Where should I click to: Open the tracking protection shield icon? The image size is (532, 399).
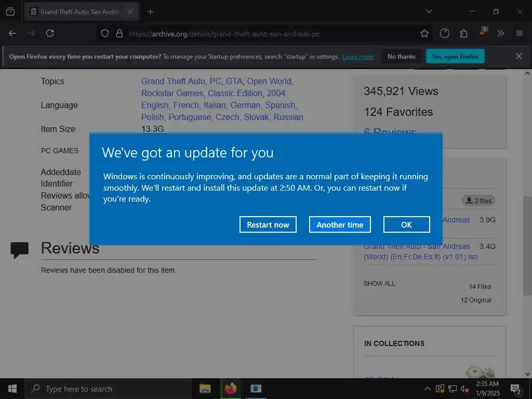click(105, 34)
